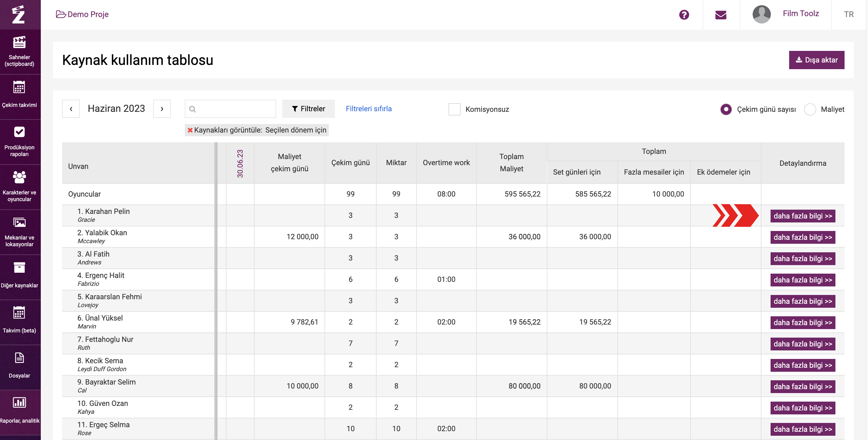Show more info for Kecik Sema
This screenshot has height=440, width=868.
pyautogui.click(x=803, y=365)
